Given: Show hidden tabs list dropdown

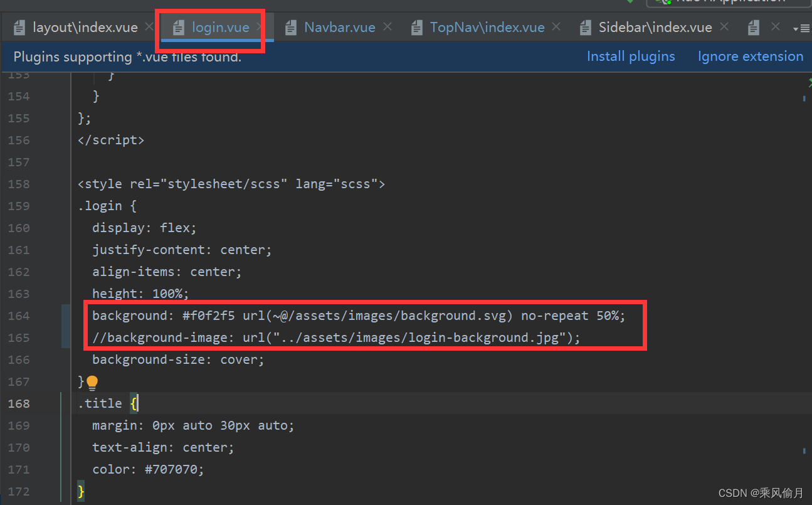Looking at the screenshot, I should tap(801, 28).
